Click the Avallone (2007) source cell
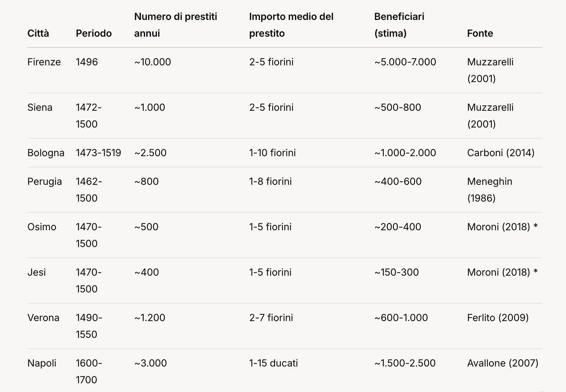 pos(503,363)
